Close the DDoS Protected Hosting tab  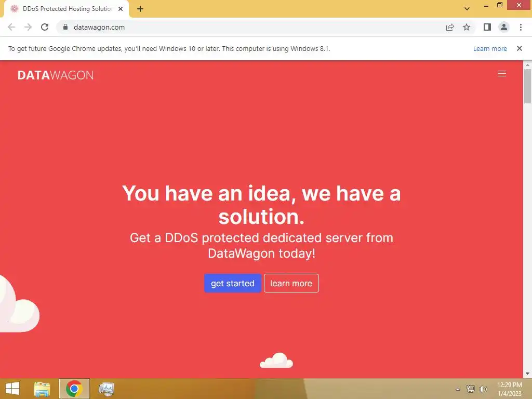pos(121,9)
